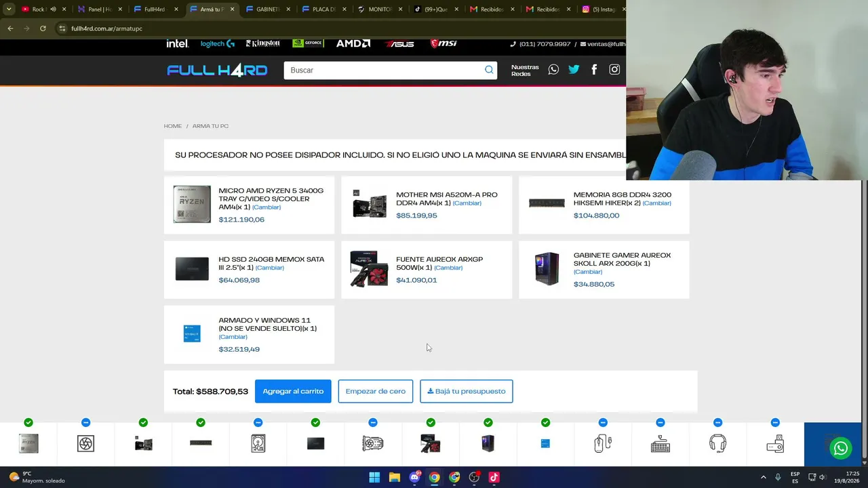Open the Windows Start menu
The width and height of the screenshot is (868, 488).
tap(374, 477)
